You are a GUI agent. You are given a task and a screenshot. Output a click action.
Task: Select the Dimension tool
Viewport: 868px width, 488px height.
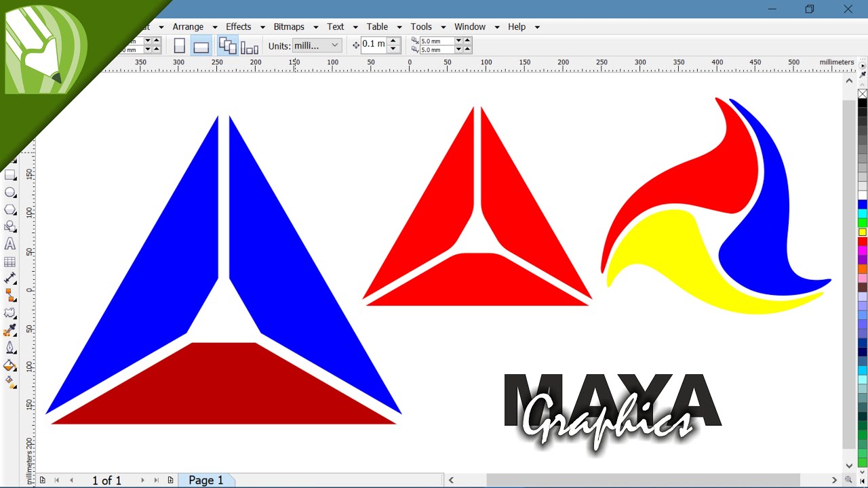(10, 279)
